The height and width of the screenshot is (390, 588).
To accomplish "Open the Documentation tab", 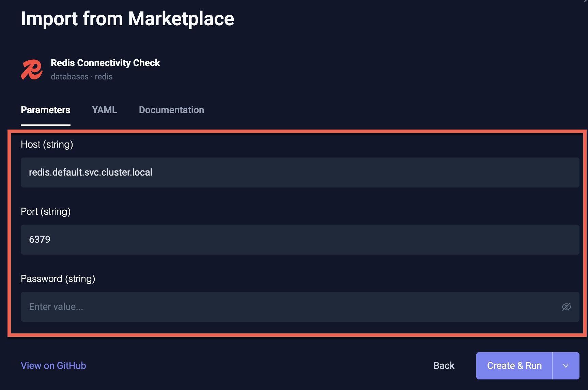I will 171,110.
